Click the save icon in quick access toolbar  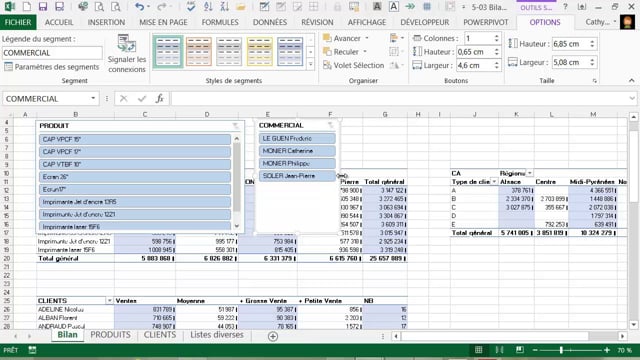[x=42, y=7]
